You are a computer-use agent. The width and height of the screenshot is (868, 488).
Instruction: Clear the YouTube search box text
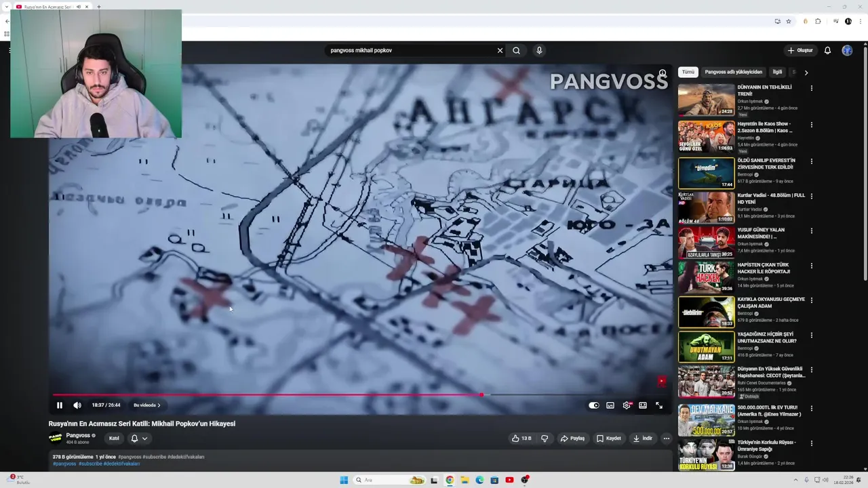pos(500,50)
